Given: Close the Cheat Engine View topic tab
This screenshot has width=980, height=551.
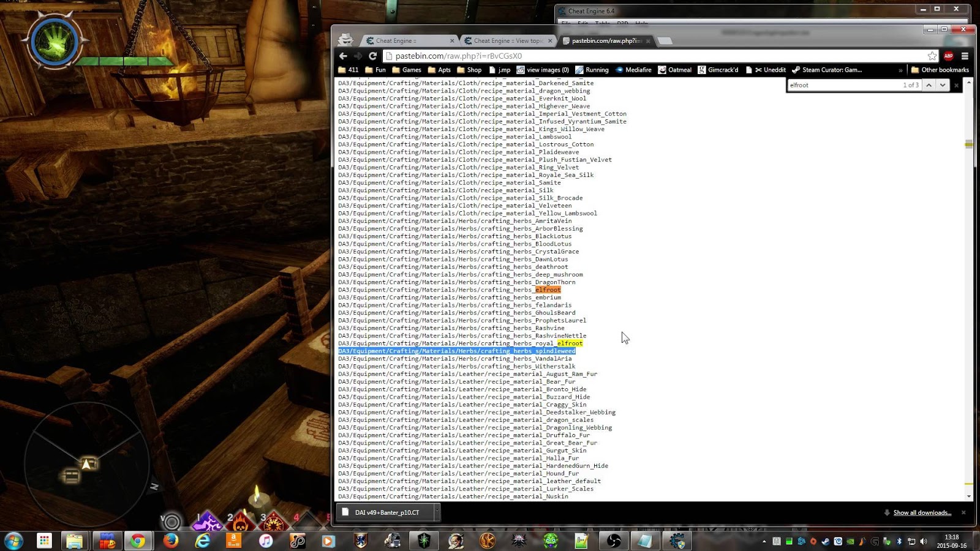Looking at the screenshot, I should [549, 41].
